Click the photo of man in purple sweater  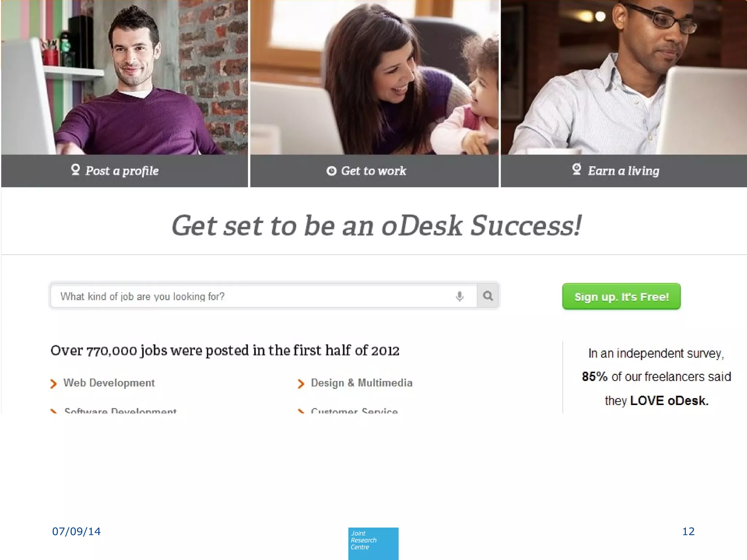[124, 77]
